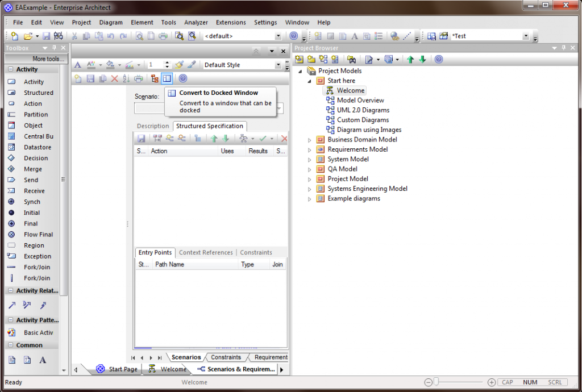
Task: Click the cut scissors icon in main toolbar
Action: (74, 36)
